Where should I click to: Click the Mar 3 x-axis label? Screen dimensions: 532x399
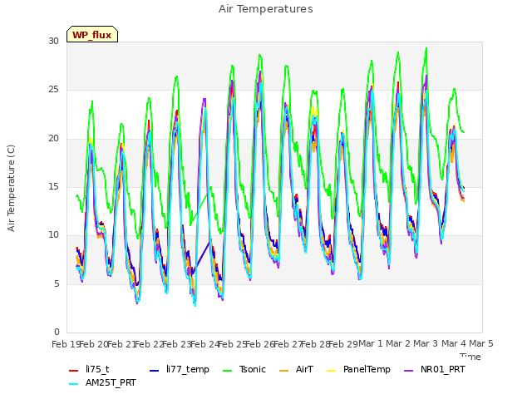(426, 343)
